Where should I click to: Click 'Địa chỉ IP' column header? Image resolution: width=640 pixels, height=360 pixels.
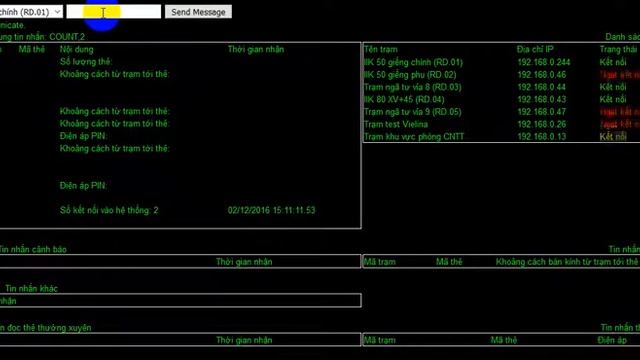535,49
